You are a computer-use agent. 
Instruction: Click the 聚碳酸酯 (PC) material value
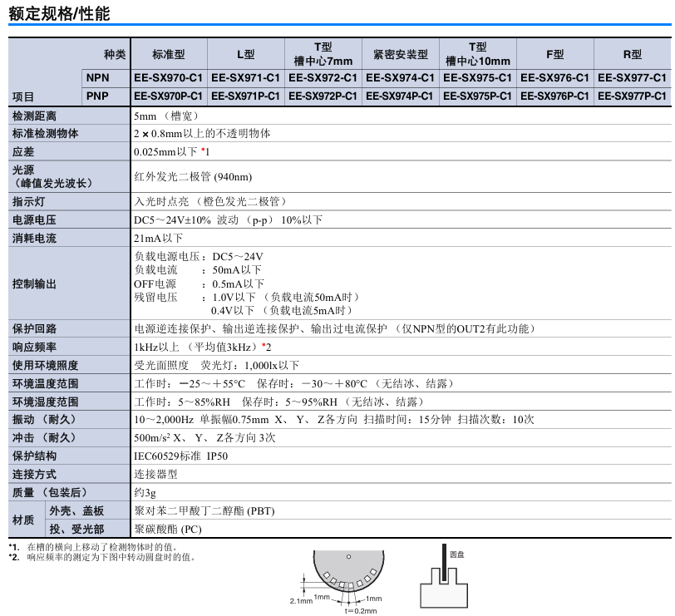coord(168,529)
